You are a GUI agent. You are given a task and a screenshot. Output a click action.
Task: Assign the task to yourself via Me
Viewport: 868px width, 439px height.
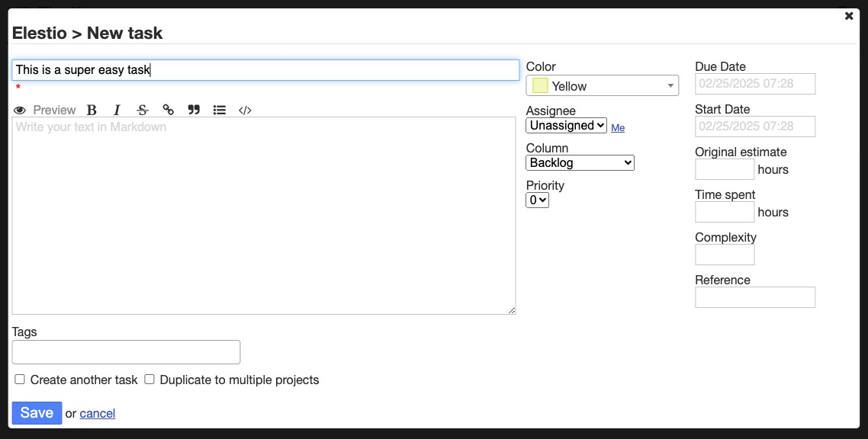[618, 127]
